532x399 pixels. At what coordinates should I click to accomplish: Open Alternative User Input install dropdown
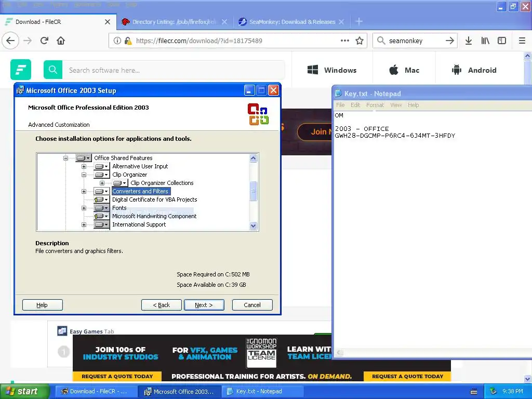pyautogui.click(x=101, y=167)
